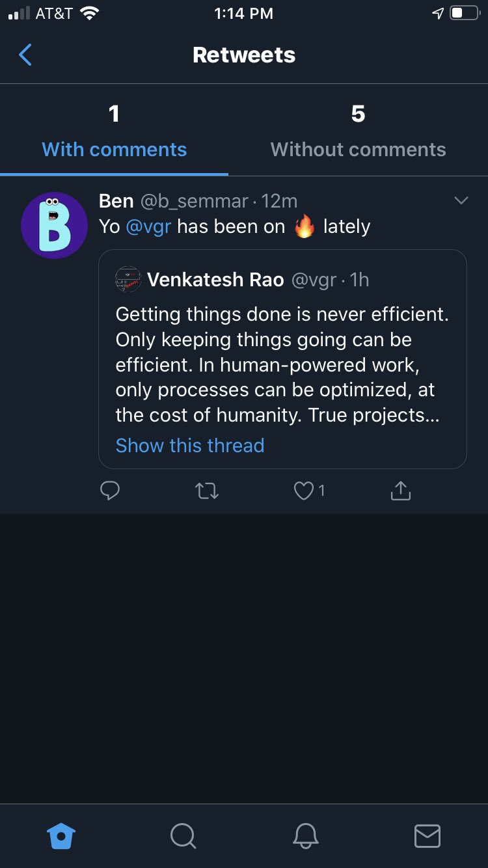Viewport: 488px width, 868px height.
Task: Tap the retweet arrows icon
Action: coord(207,491)
